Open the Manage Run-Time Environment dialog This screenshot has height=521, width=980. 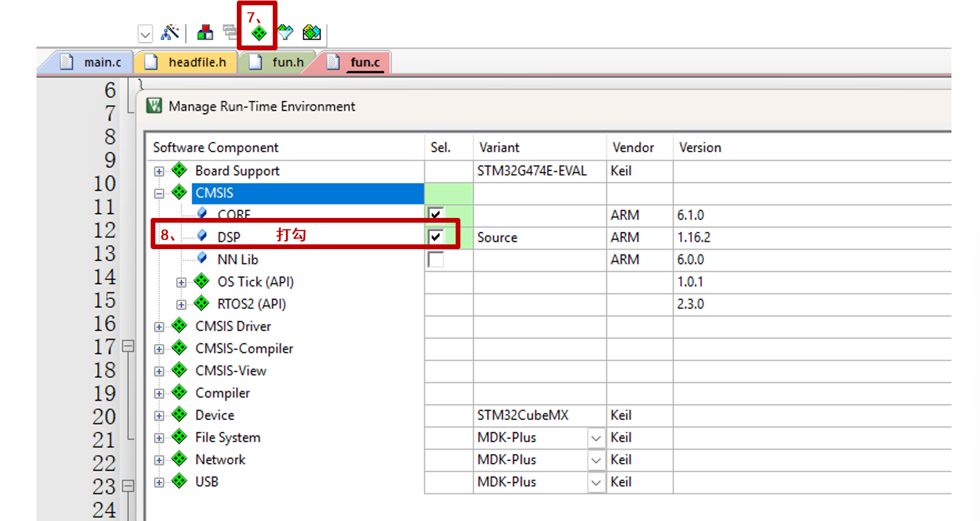click(x=257, y=33)
